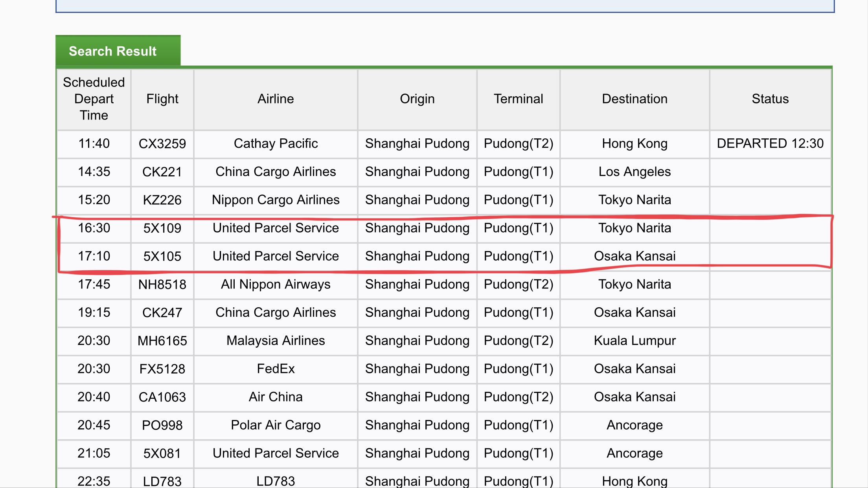Select flight 5X105 to Osaka Kansai
868x488 pixels.
162,257
